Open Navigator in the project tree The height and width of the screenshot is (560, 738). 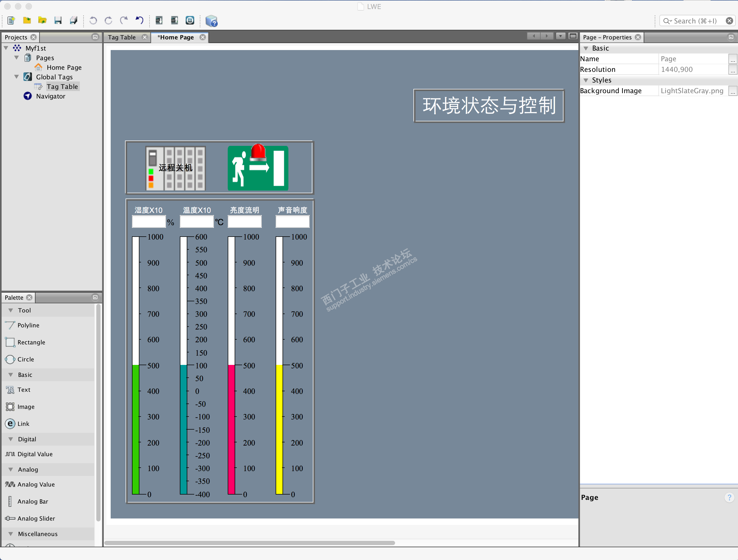click(50, 96)
